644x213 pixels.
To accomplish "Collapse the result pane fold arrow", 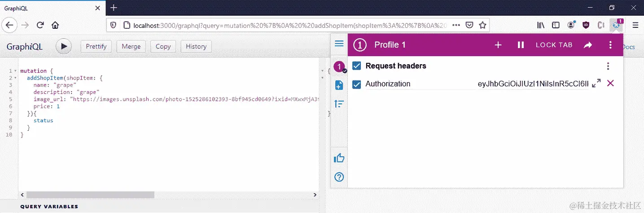I will point(322,71).
